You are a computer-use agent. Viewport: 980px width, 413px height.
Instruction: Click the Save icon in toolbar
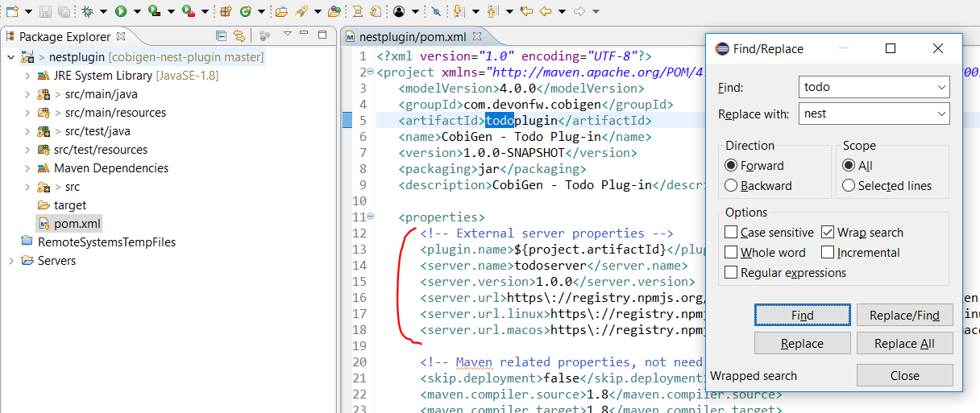46,11
